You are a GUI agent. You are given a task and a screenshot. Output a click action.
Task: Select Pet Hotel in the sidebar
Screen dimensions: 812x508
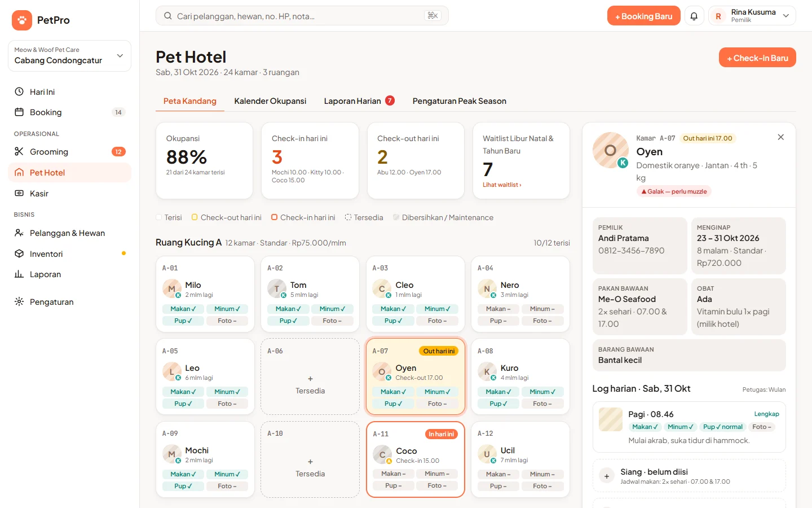70,173
